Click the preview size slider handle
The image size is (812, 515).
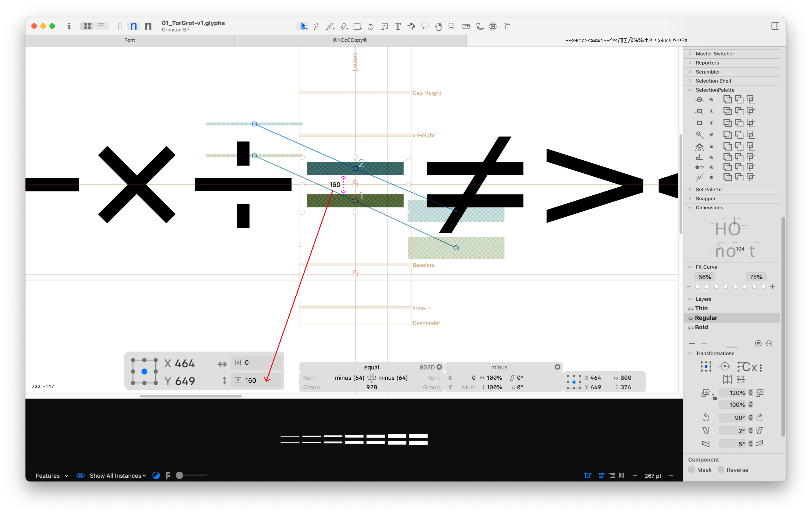tap(180, 475)
